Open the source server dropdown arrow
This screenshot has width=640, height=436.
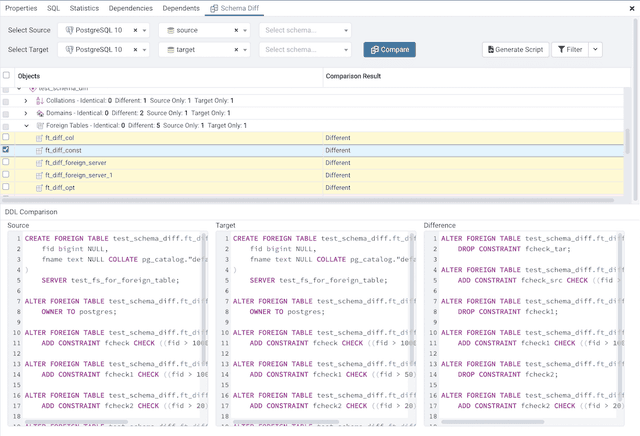144,30
